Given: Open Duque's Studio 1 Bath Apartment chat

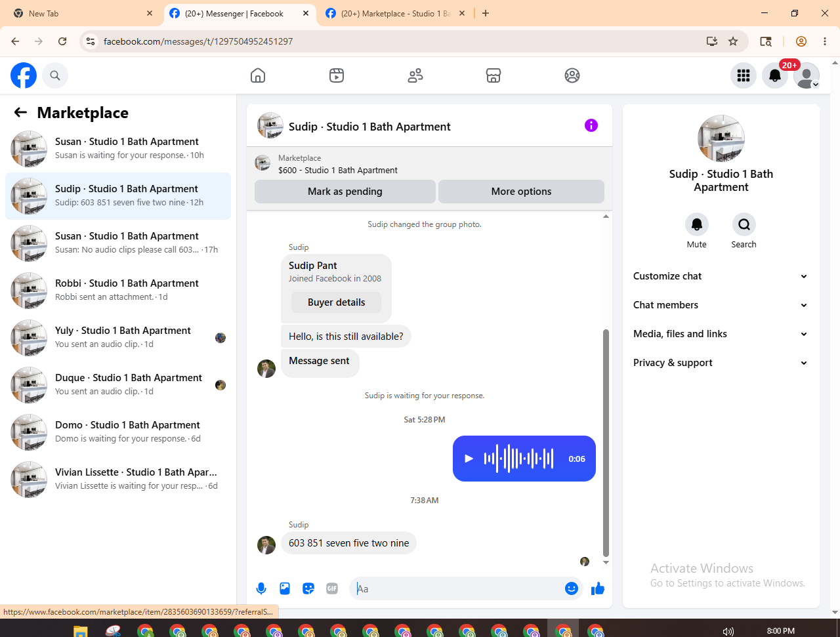Looking at the screenshot, I should tap(118, 385).
